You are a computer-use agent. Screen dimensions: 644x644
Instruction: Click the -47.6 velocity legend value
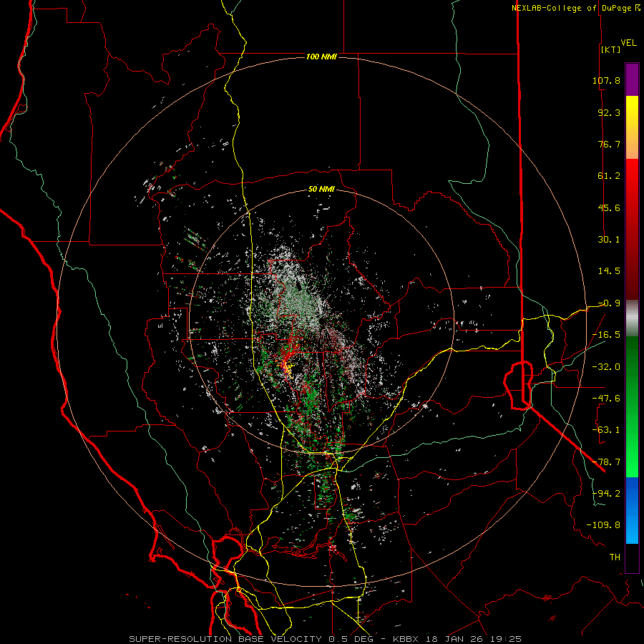point(606,399)
